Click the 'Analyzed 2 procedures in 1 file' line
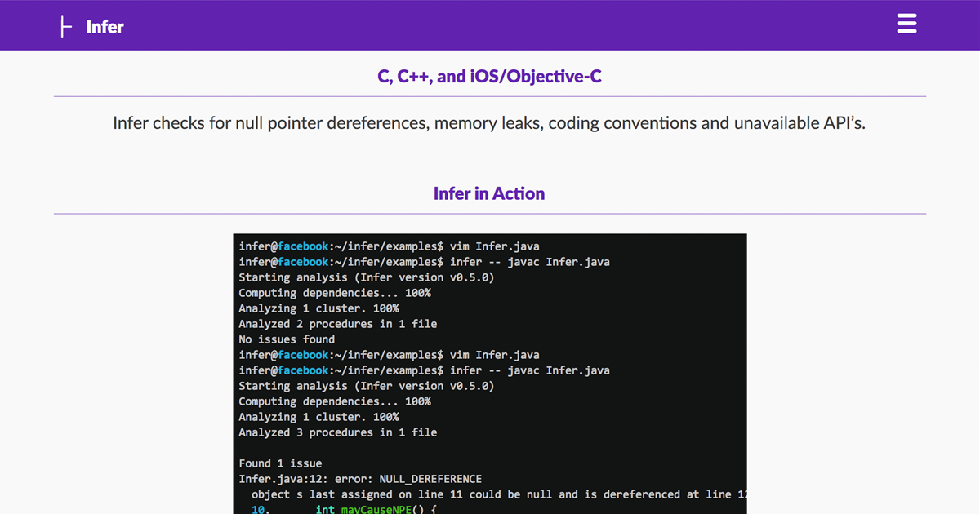The width and height of the screenshot is (980, 514). click(337, 324)
